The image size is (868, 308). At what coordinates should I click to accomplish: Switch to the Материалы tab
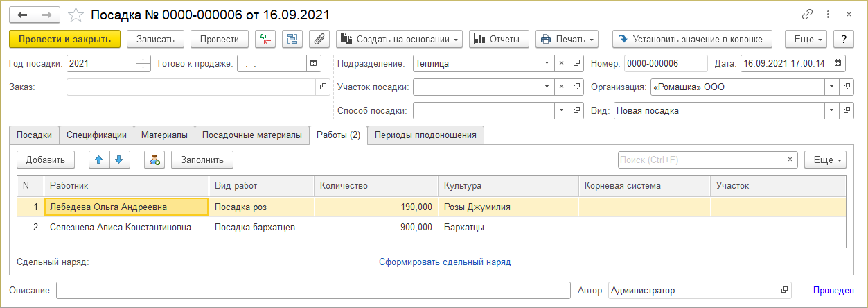pyautogui.click(x=164, y=135)
